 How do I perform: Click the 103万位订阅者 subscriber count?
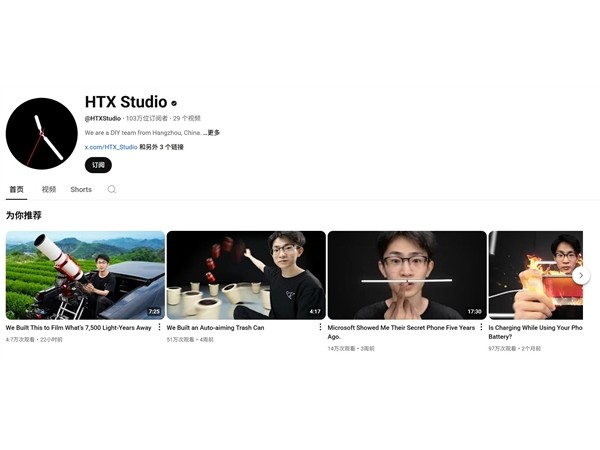[147, 119]
